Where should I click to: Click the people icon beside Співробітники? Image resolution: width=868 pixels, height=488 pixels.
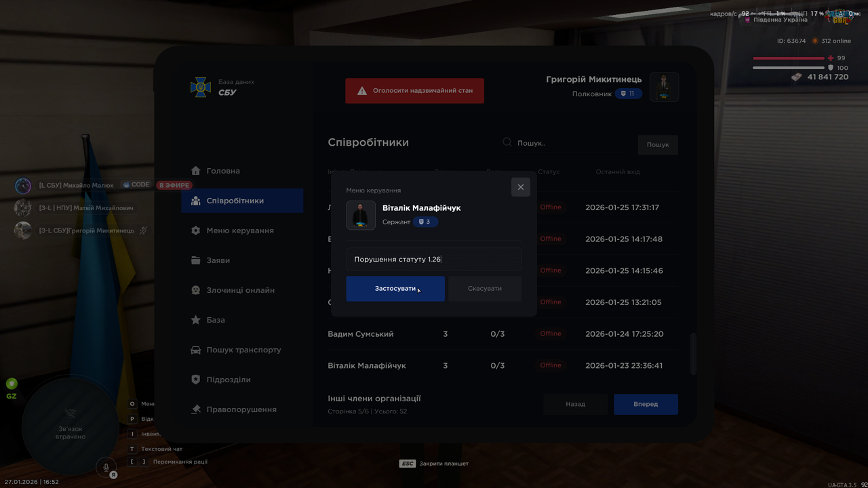coord(195,201)
